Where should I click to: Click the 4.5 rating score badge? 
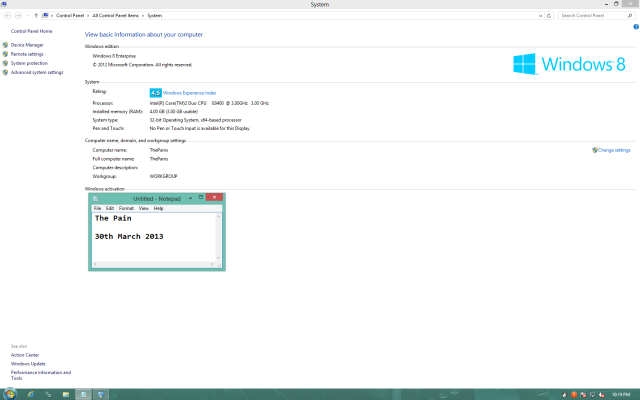pos(156,93)
